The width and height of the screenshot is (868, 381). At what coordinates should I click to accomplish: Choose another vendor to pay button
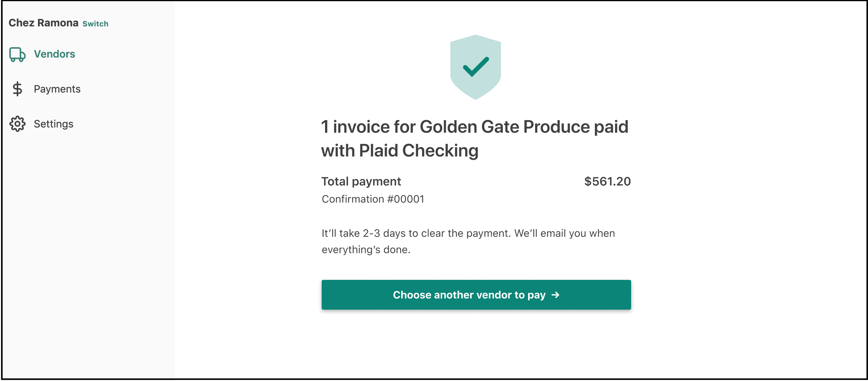[476, 295]
